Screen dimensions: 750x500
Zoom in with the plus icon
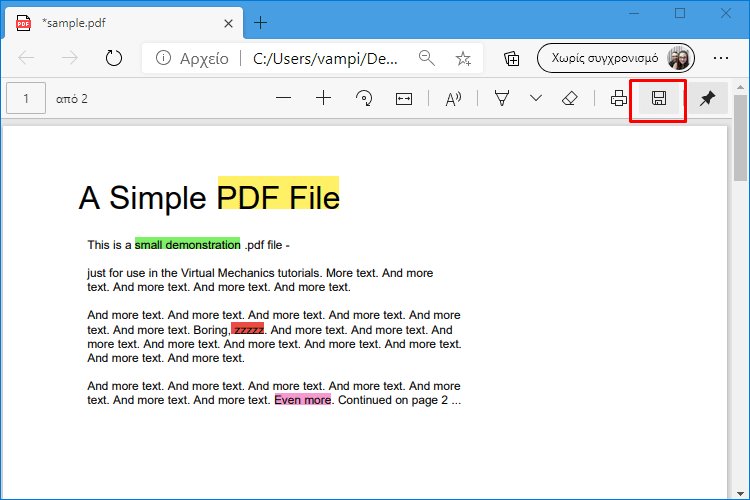coord(323,98)
